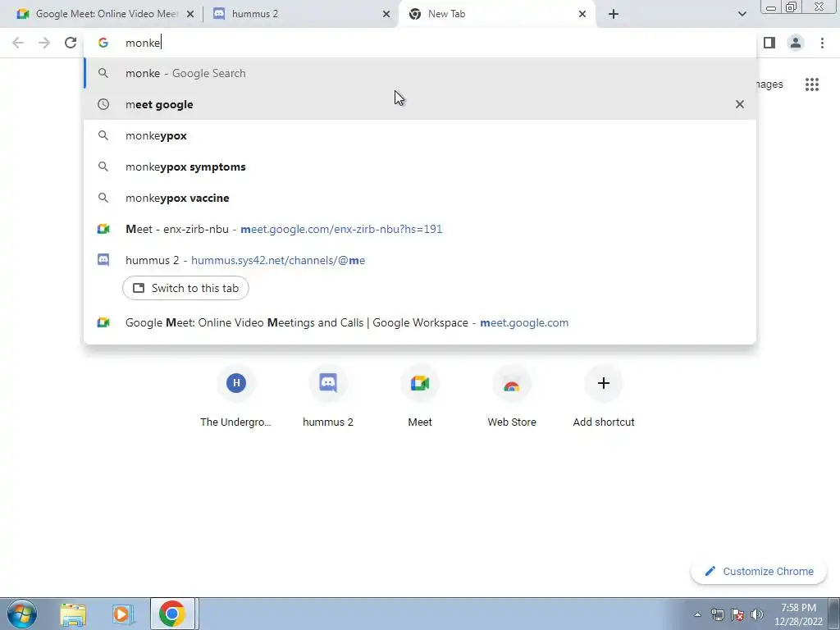Click the volume speaker tray icon

point(757,614)
